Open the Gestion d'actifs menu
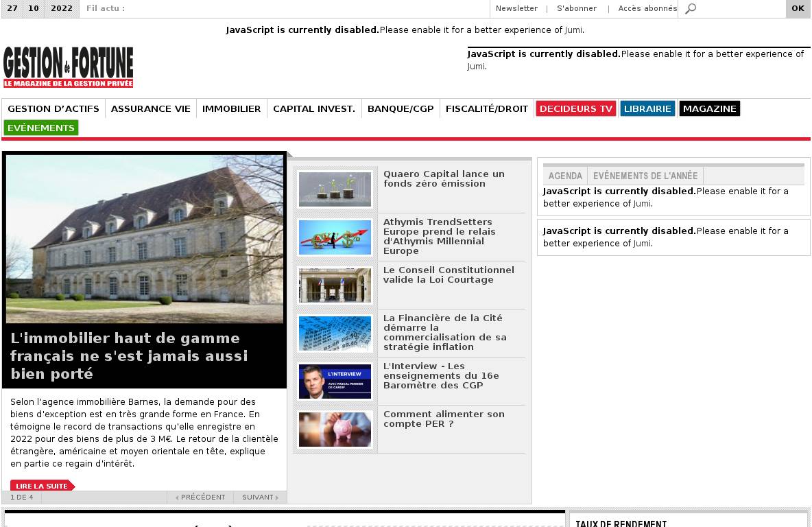The width and height of the screenshot is (812, 527). [53, 108]
